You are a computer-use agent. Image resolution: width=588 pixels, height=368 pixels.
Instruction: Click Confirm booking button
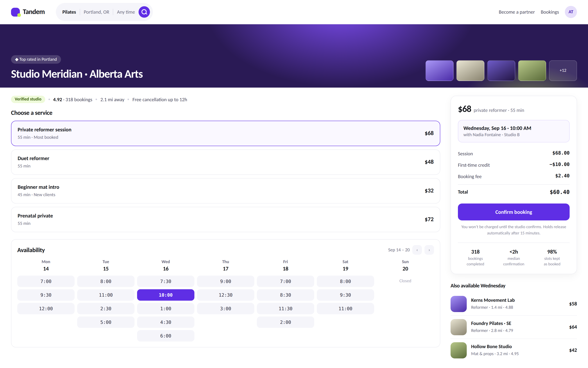[x=513, y=212]
